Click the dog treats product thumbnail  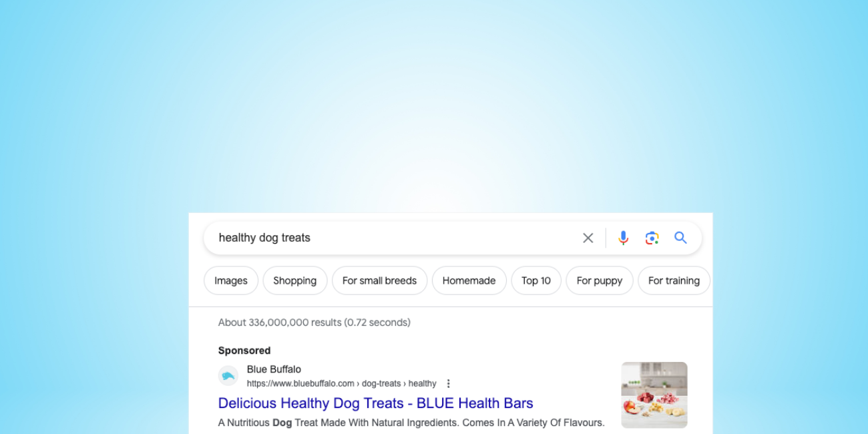coord(654,395)
